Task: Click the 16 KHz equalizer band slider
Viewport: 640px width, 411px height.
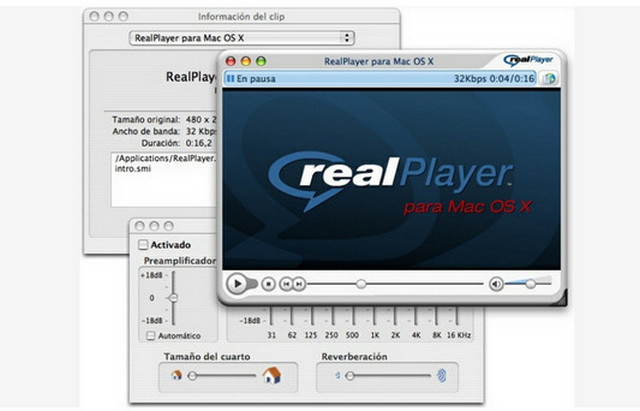Action: click(x=457, y=315)
